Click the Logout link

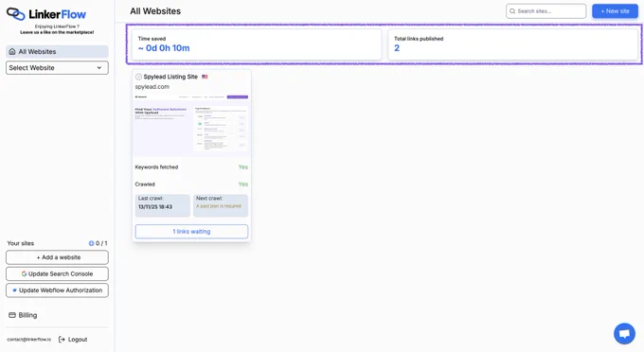73,340
